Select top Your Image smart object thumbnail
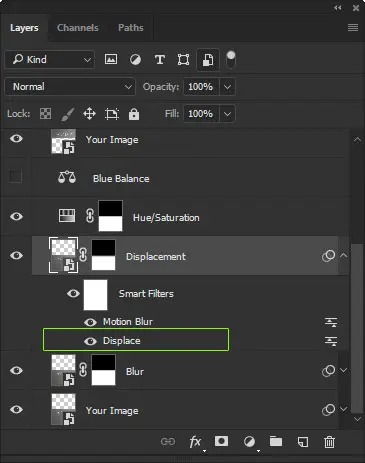Viewport: 365px width, 463px height. click(63, 142)
